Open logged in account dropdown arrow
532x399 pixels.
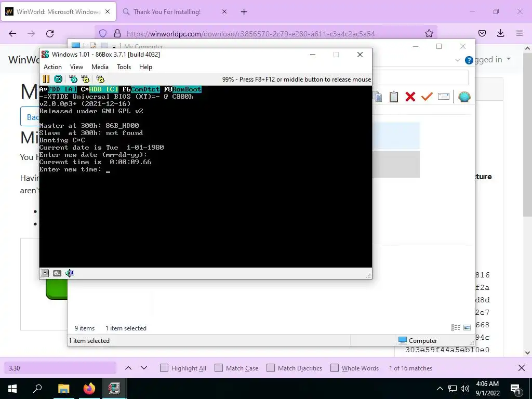pyautogui.click(x=509, y=59)
